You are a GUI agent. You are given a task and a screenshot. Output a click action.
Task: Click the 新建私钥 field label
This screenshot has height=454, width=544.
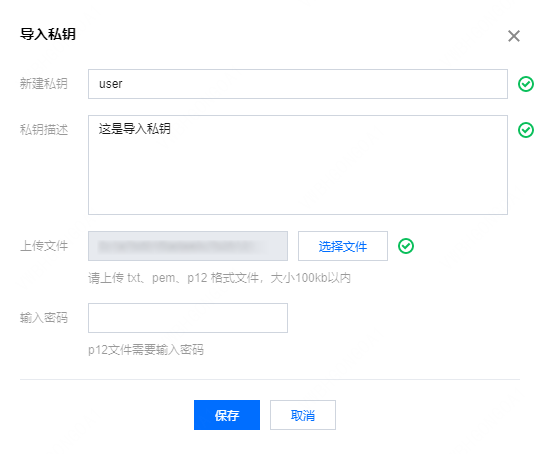[x=44, y=84]
